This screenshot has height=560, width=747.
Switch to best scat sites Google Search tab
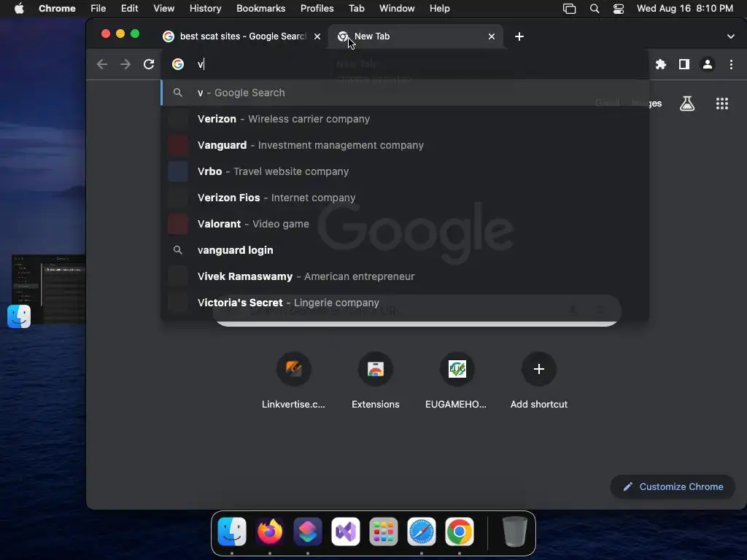pyautogui.click(x=243, y=36)
